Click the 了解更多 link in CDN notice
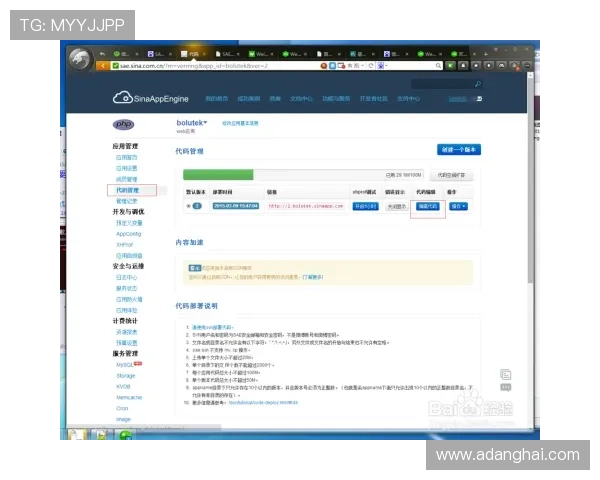 [x=313, y=277]
